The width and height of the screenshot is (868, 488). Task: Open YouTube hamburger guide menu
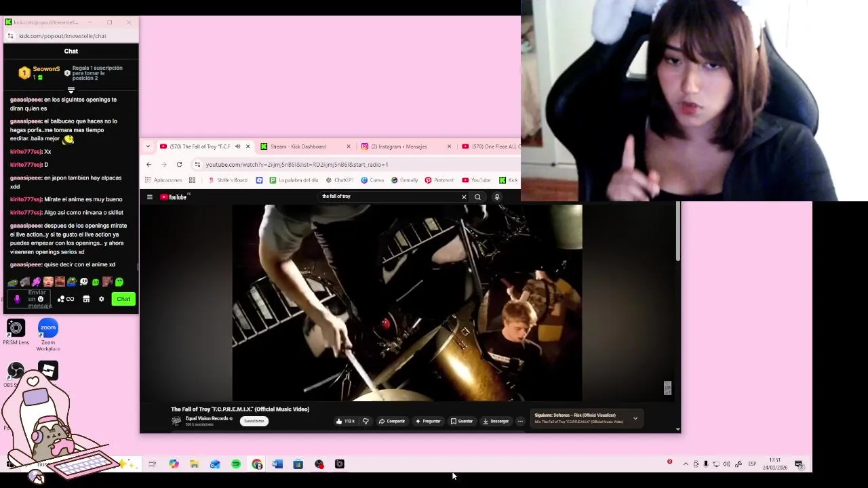pos(150,197)
